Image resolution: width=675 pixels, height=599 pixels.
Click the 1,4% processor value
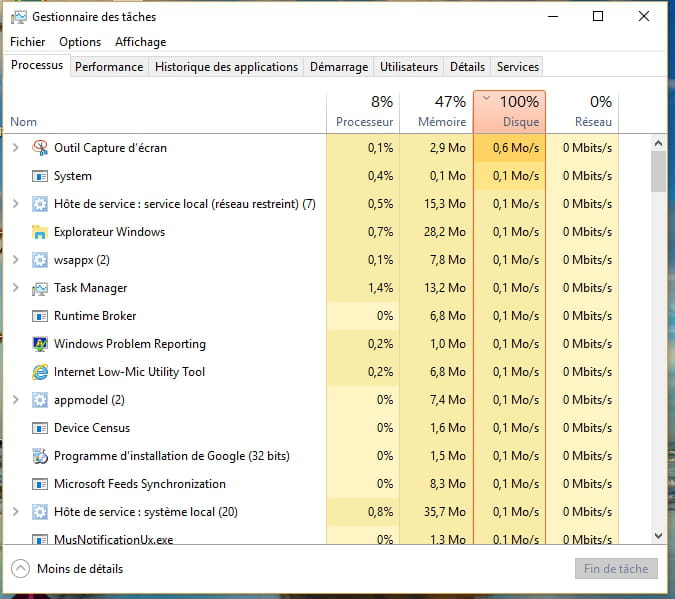pos(381,288)
